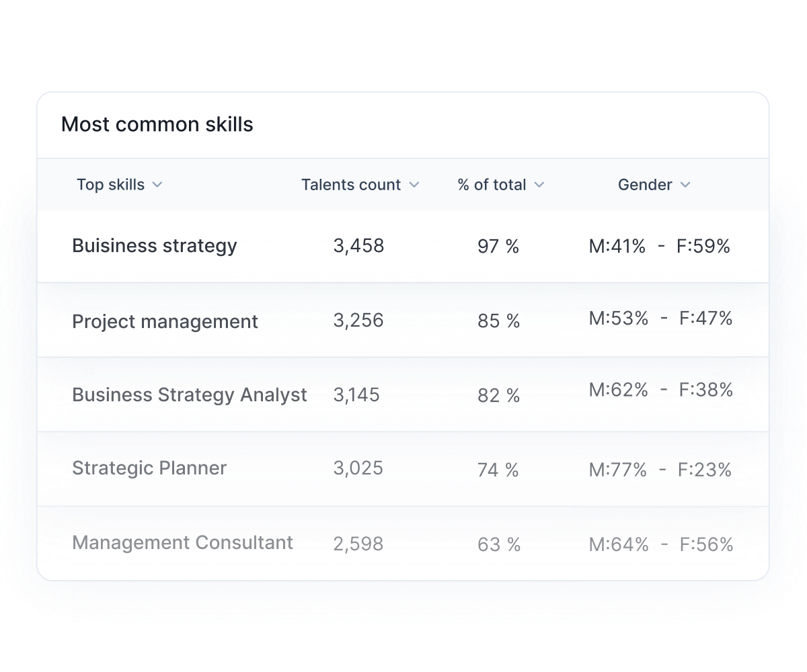Click the 85 % of total cell
Image resolution: width=807 pixels, height=672 pixels.
[x=498, y=322]
